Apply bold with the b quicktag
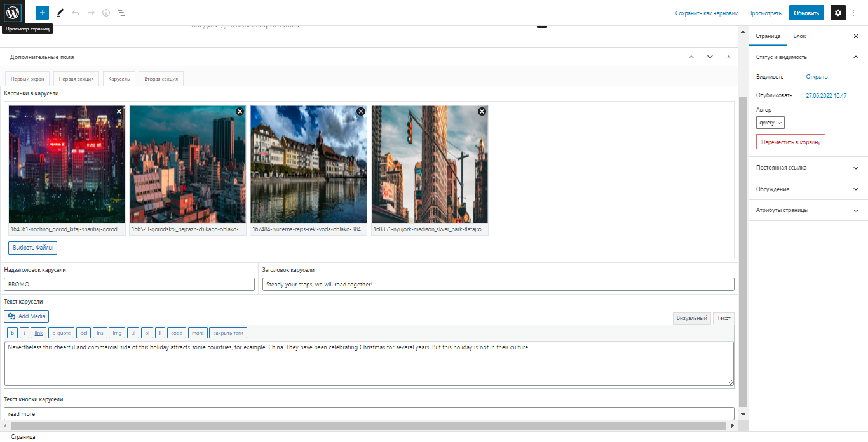The image size is (868, 442). 13,333
